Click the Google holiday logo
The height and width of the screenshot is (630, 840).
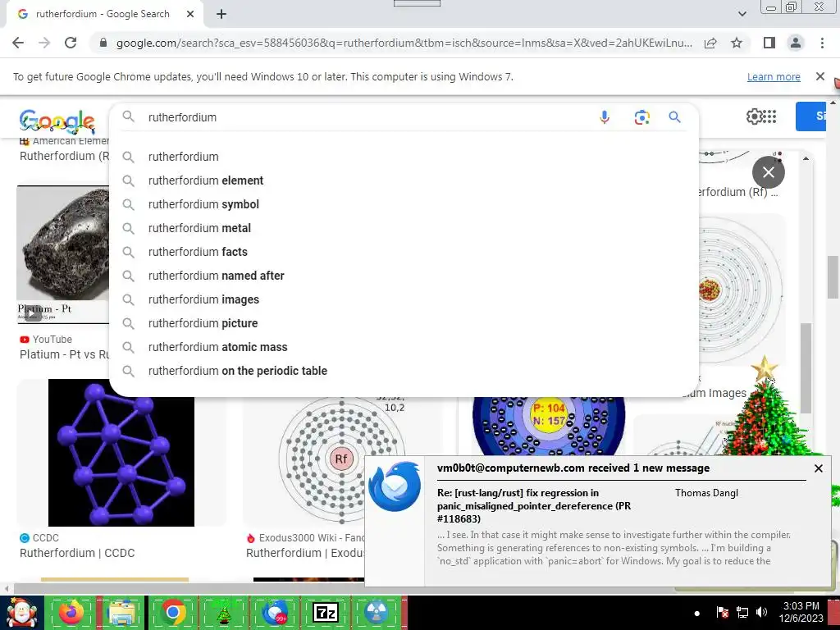pos(57,121)
